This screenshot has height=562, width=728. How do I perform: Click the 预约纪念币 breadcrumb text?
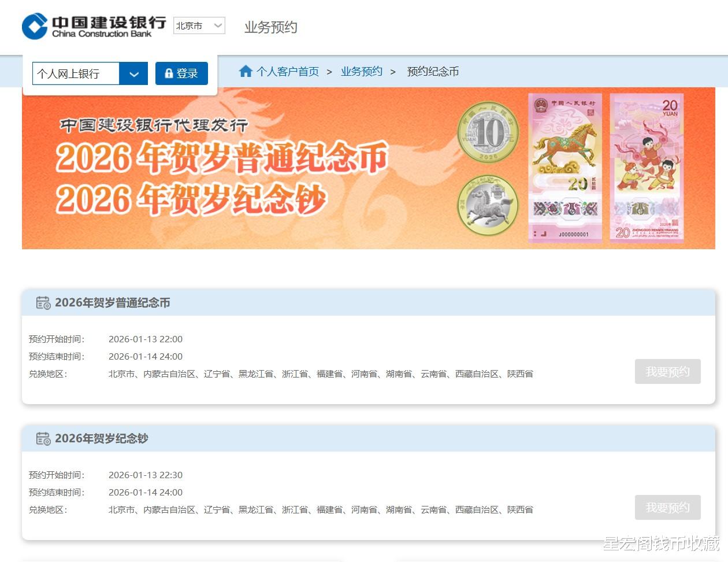433,71
